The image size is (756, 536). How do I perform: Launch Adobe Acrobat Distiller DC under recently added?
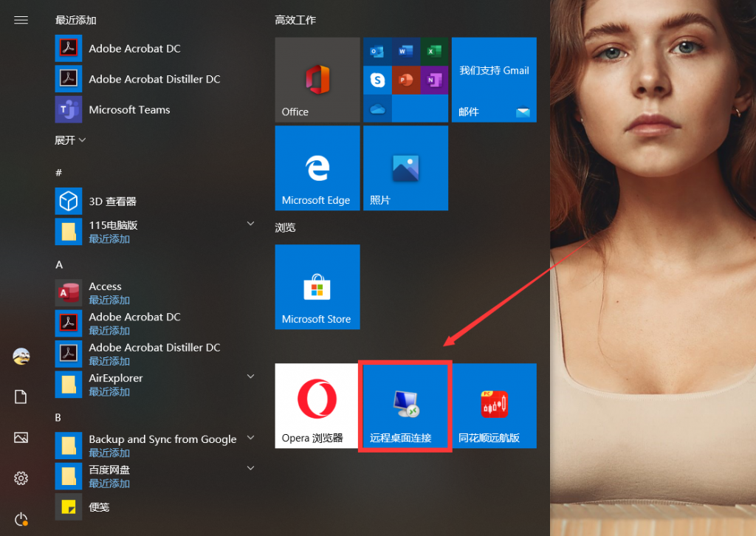(x=155, y=79)
